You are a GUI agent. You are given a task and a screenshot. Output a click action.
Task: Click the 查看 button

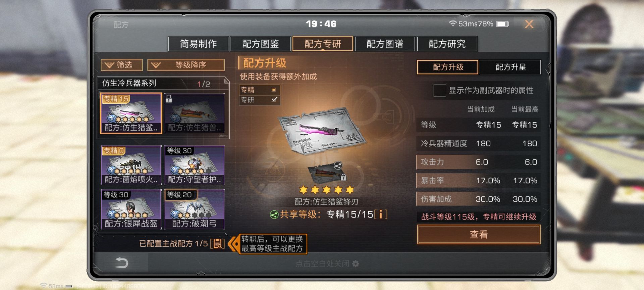coord(479,234)
